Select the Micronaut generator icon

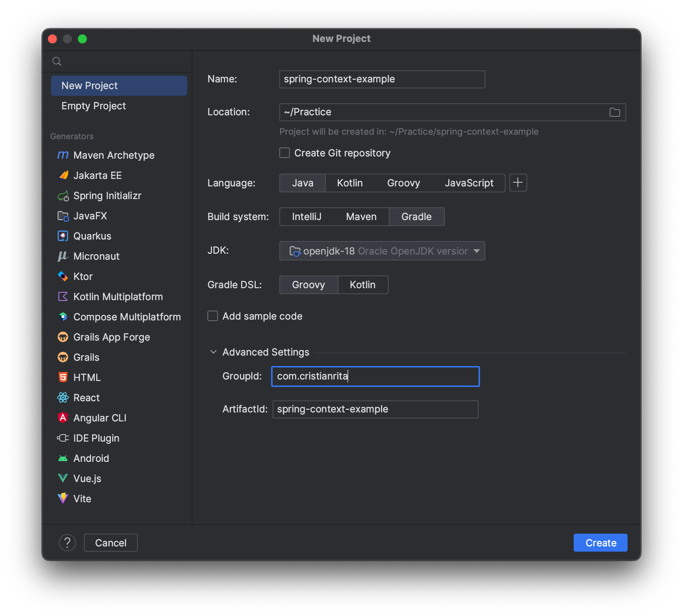(63, 256)
